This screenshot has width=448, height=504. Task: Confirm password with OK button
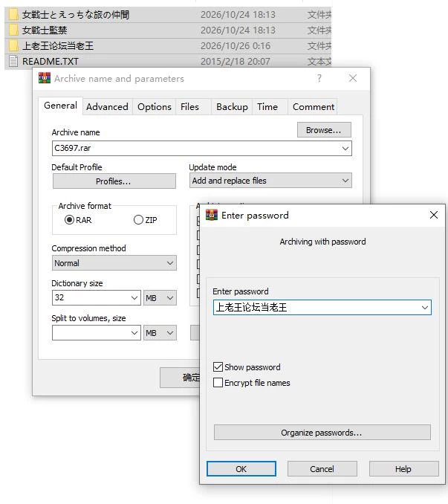(241, 469)
